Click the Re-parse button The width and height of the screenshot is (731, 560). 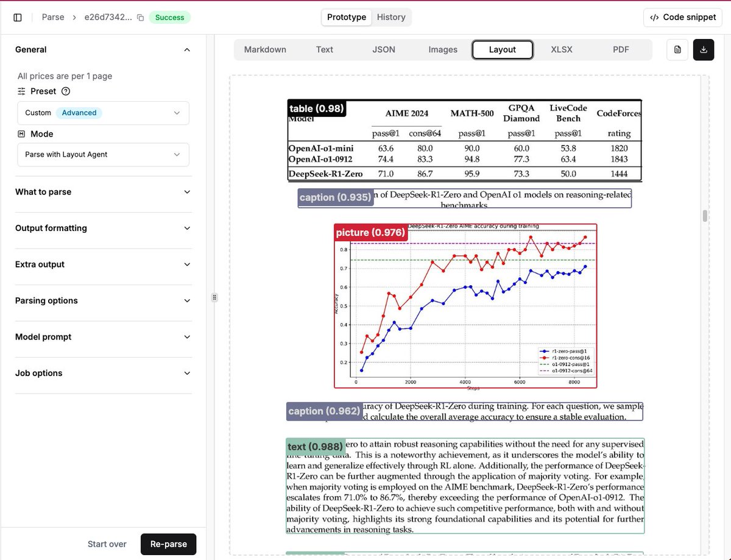[x=169, y=544]
